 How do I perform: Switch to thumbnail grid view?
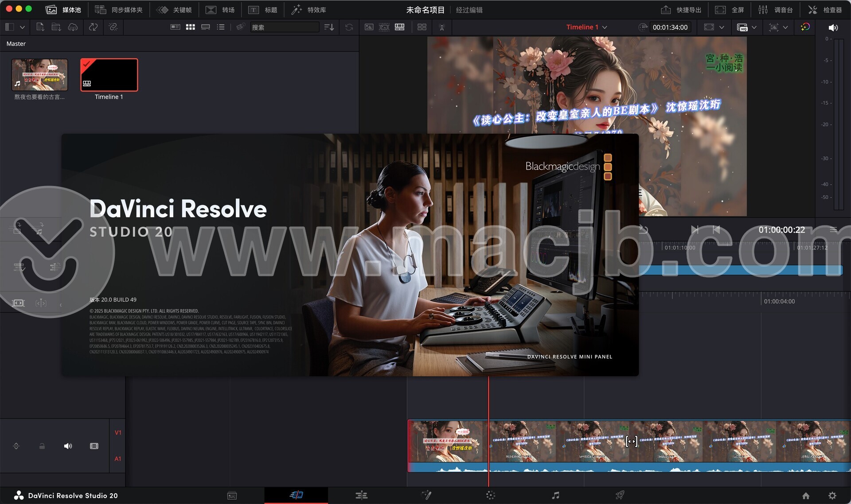pyautogui.click(x=191, y=27)
